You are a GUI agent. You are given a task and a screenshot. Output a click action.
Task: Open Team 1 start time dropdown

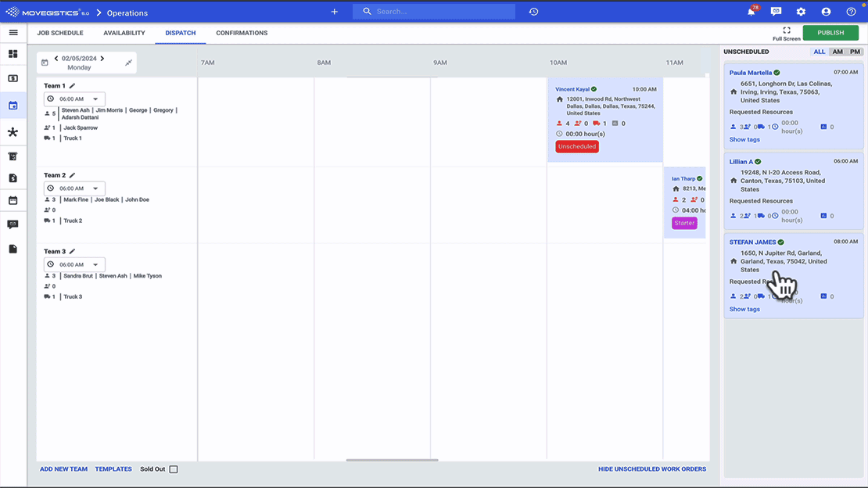point(74,99)
